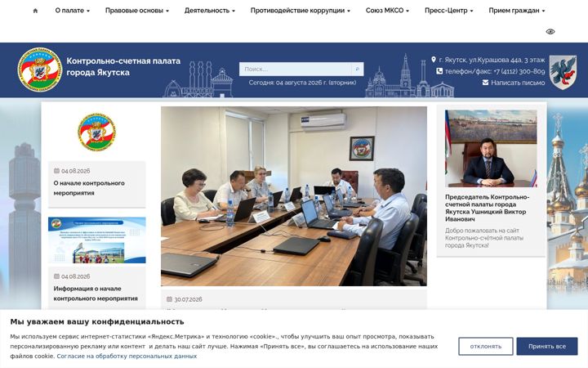
Task: Click the Мы уважаем вашу конфиденциальность heading
Action: (97, 322)
